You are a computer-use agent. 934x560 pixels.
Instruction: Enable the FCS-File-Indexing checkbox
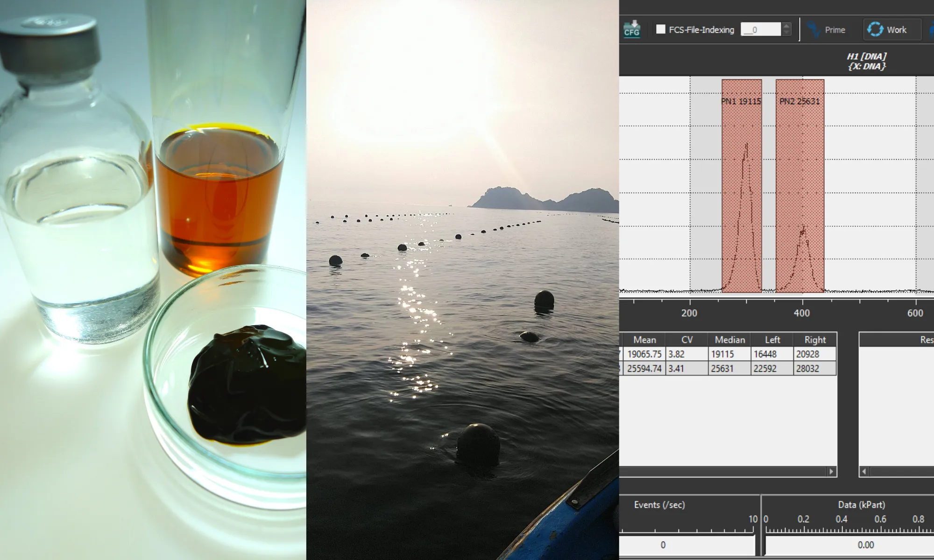(x=661, y=29)
